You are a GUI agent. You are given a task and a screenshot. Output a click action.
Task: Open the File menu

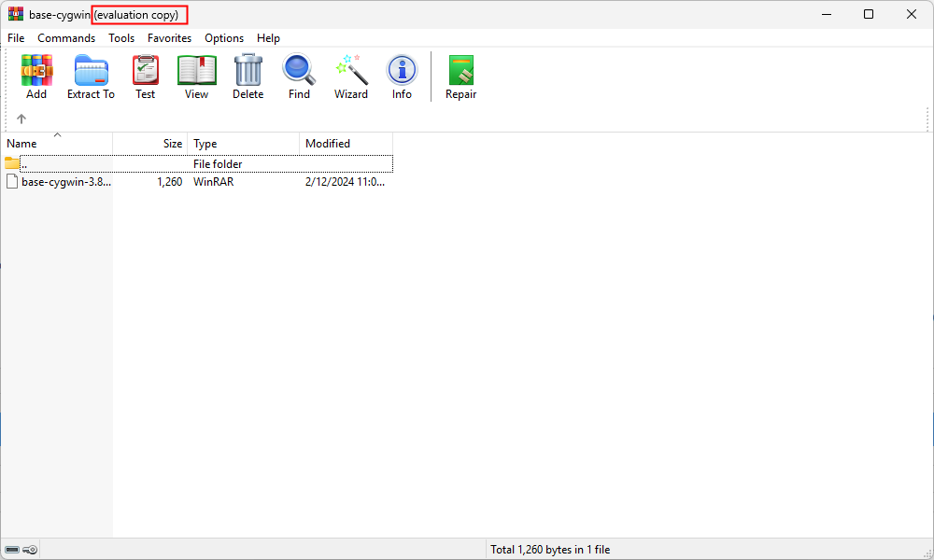pyautogui.click(x=16, y=38)
